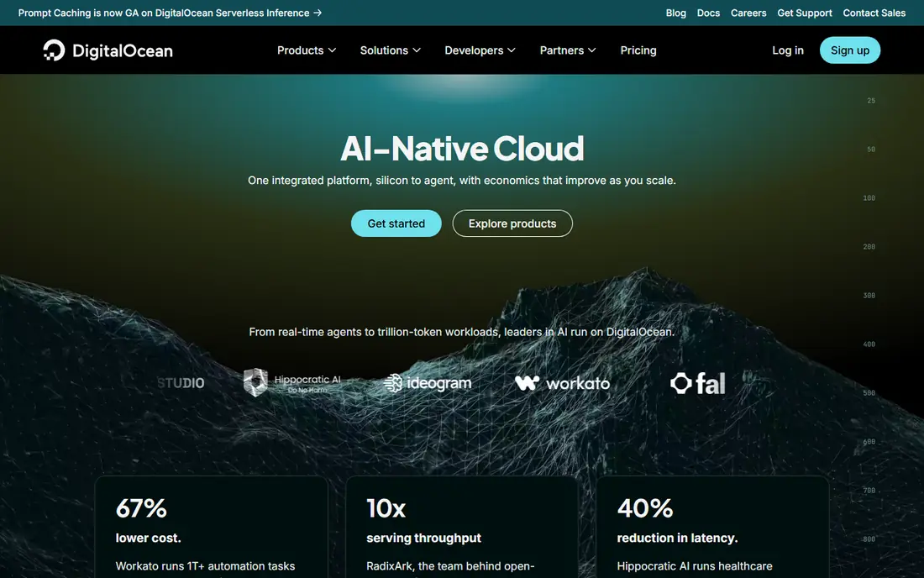Click the 'serving throughput' label

423,538
